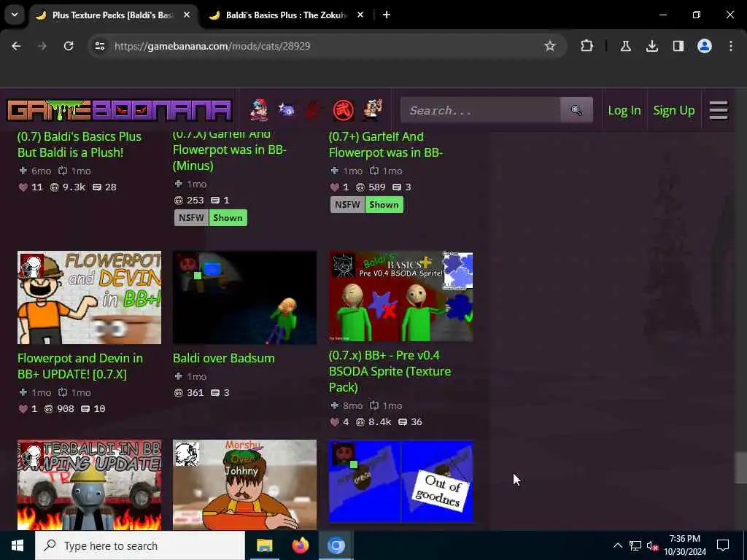Switch to Plus Texture Packs tab
This screenshot has width=747, height=560.
113,15
